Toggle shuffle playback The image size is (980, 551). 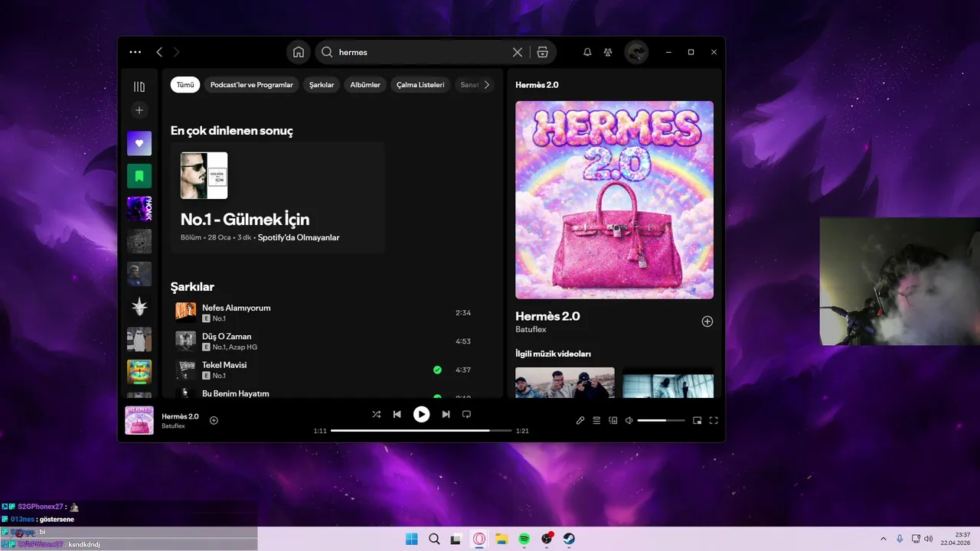[x=376, y=414]
